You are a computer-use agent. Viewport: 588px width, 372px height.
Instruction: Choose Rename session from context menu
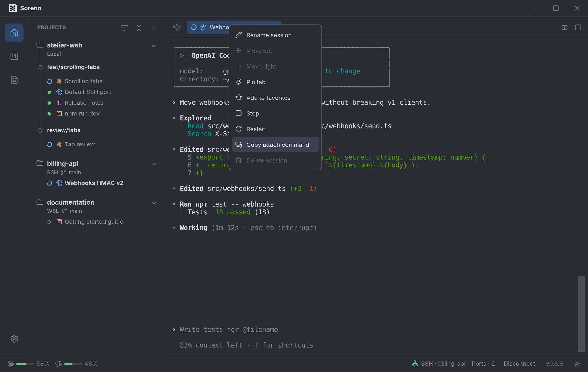click(275, 35)
